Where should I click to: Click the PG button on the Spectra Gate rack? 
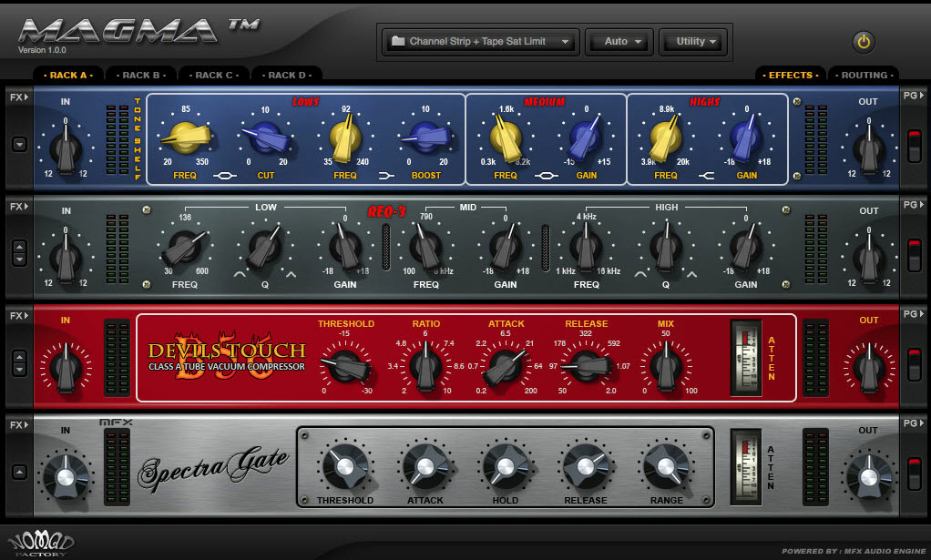coord(914,423)
